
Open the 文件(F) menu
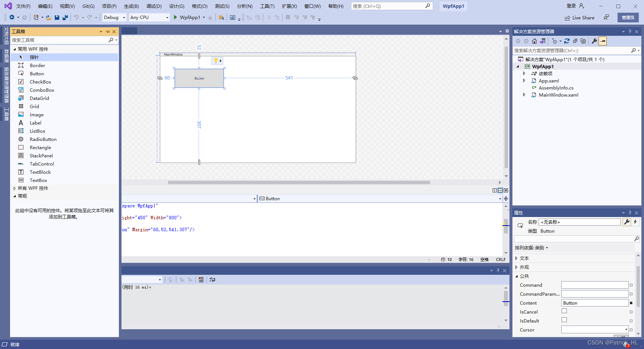click(23, 6)
